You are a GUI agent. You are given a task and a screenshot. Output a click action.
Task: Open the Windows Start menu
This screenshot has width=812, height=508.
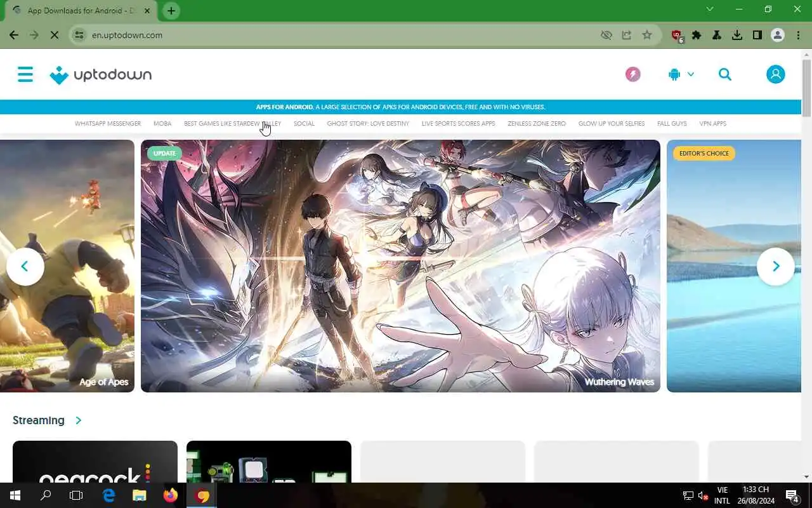(15, 495)
